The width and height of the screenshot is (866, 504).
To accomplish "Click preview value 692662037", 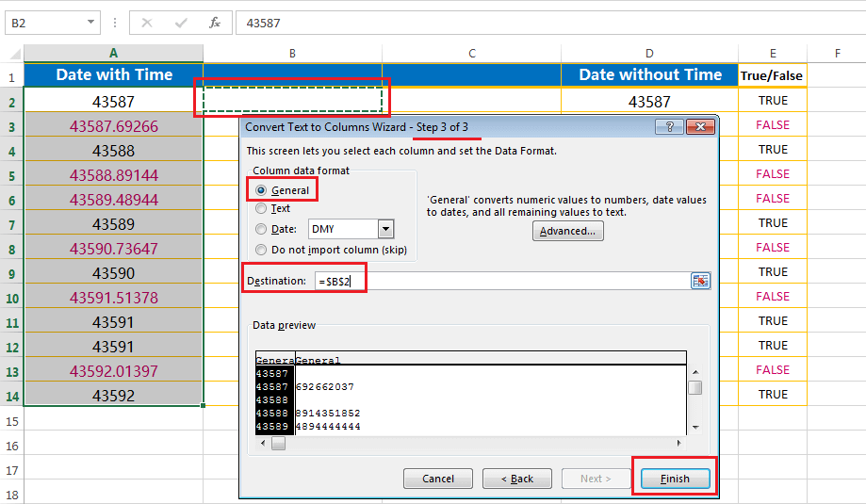I will click(x=325, y=386).
